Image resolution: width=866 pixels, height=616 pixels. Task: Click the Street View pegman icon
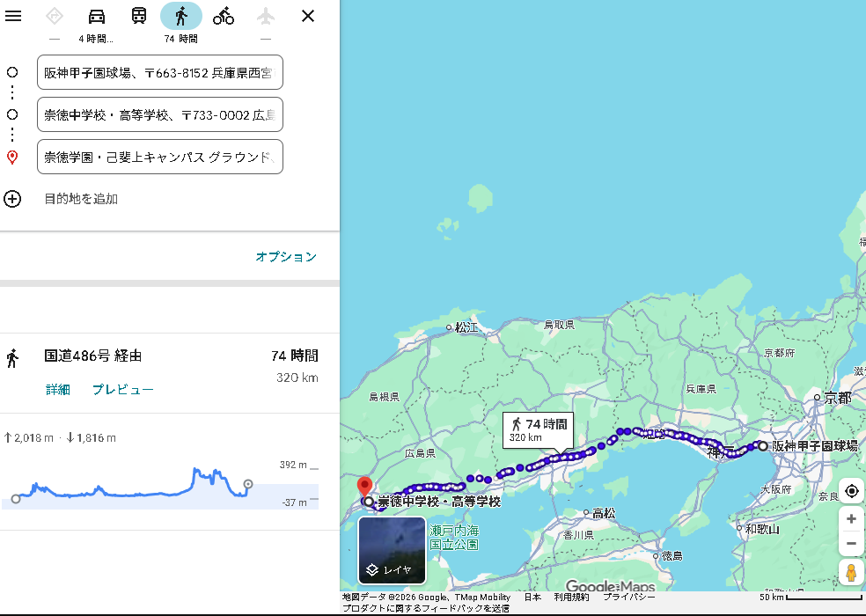[851, 573]
